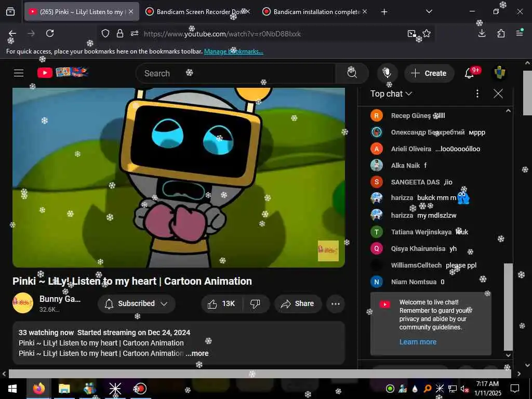This screenshot has width=532, height=399.
Task: Open the Bunny Ga... channel name
Action: (x=60, y=299)
